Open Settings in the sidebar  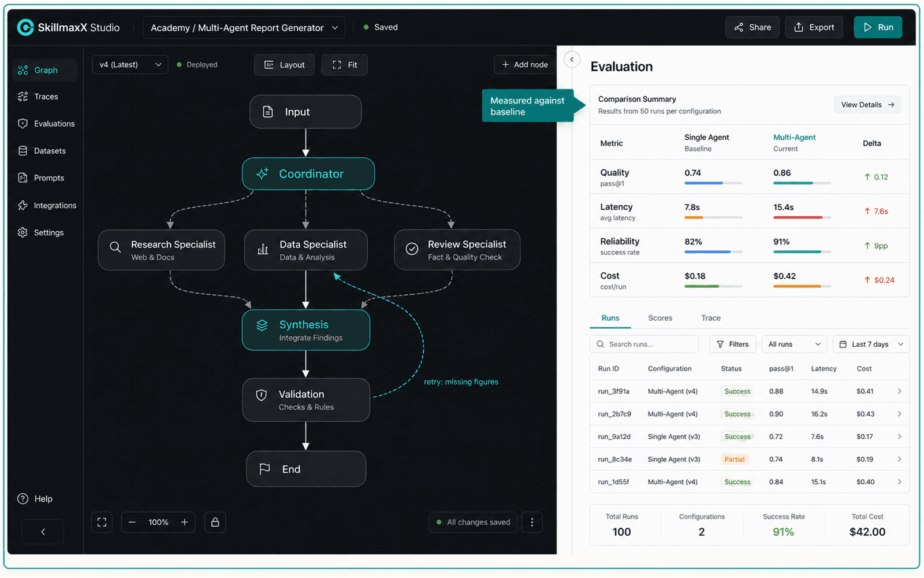click(x=40, y=232)
